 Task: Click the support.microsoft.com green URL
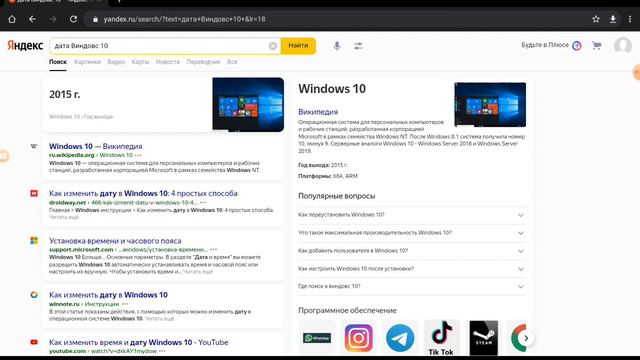[x=81, y=249]
